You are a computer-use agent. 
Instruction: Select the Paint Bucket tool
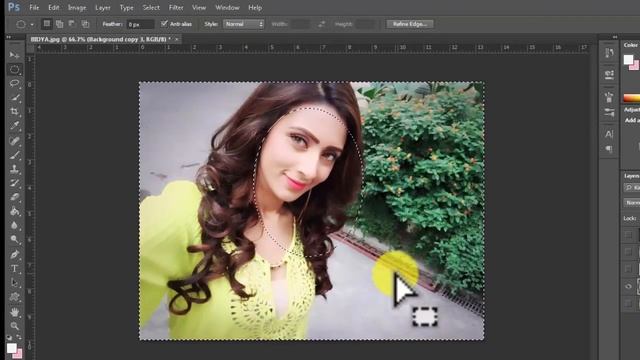15,211
